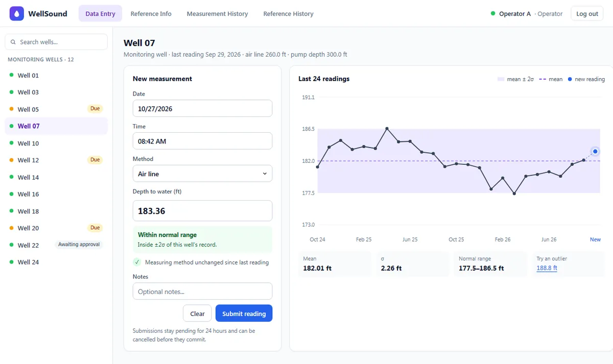Click the mean ± 2σ legend swatch
The width and height of the screenshot is (613, 364).
[501, 79]
